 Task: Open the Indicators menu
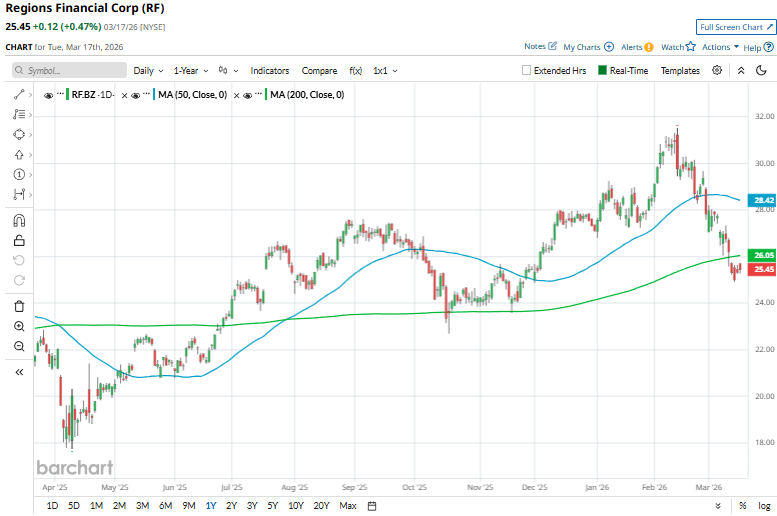[269, 71]
